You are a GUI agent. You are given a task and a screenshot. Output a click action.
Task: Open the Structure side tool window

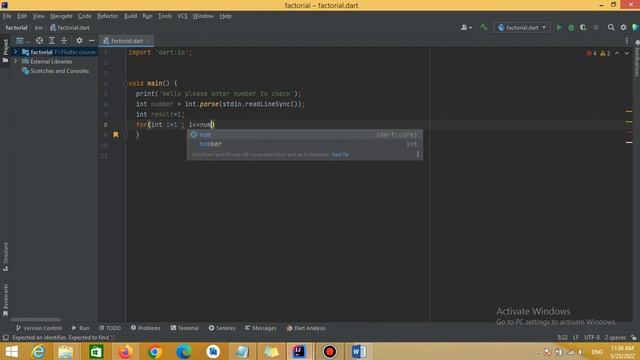5,257
